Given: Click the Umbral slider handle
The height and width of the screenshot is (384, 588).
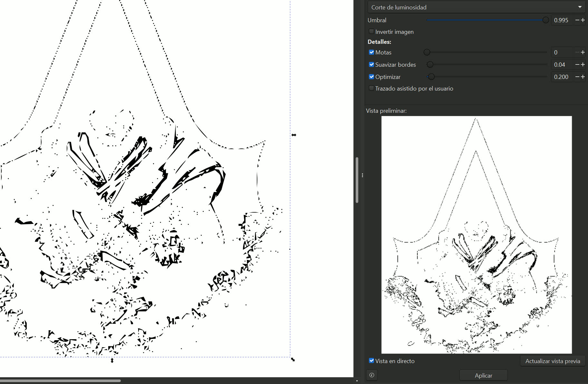Looking at the screenshot, I should [545, 20].
